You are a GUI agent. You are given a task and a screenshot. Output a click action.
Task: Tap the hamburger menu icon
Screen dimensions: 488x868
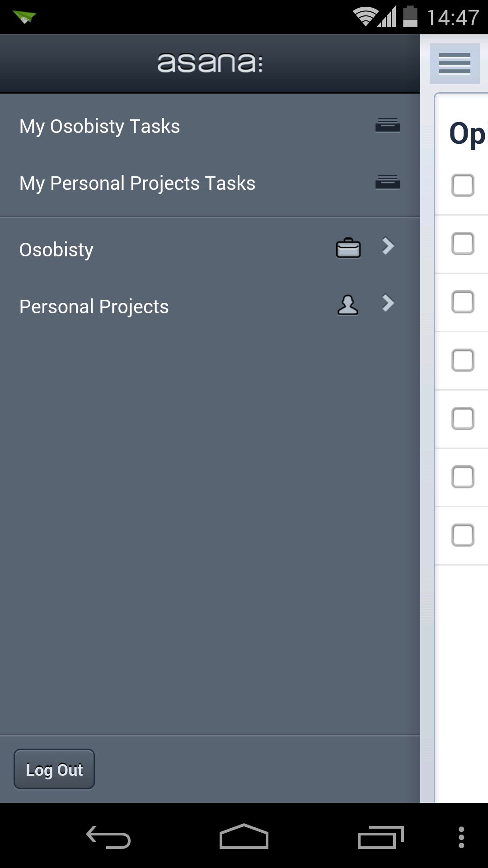tap(455, 63)
